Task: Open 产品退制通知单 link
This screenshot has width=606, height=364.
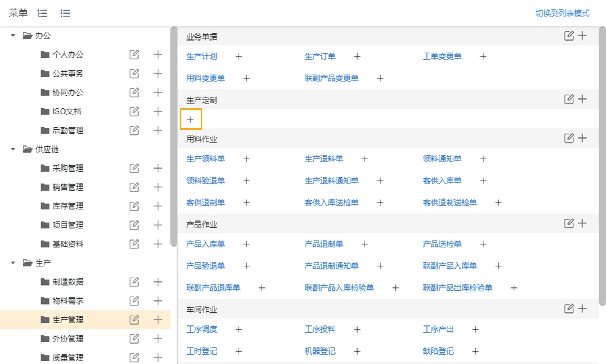Action: click(331, 266)
